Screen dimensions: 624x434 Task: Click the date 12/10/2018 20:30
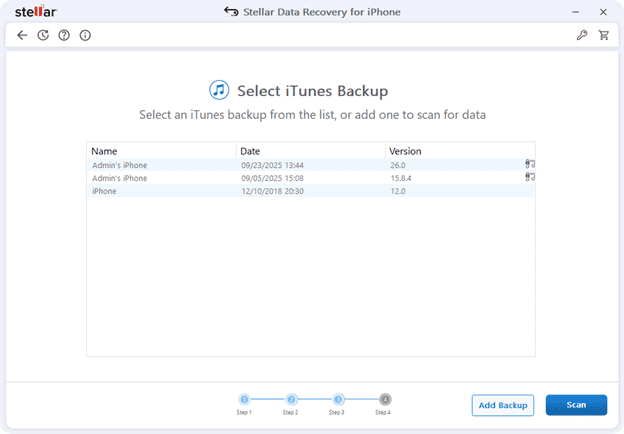coord(272,191)
